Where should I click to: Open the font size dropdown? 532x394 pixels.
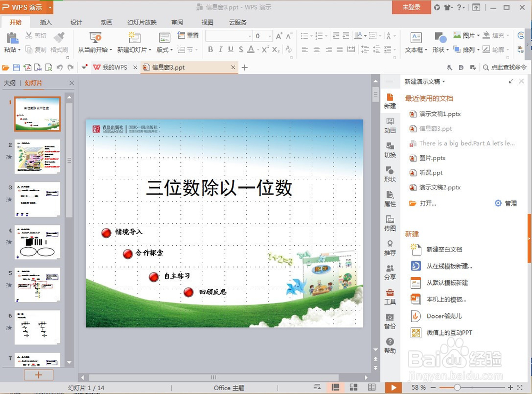click(x=270, y=36)
